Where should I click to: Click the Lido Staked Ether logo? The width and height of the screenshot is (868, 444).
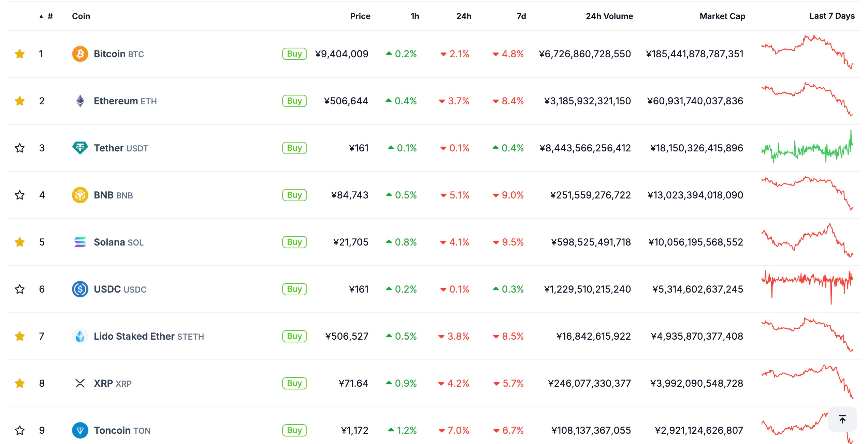pos(80,336)
